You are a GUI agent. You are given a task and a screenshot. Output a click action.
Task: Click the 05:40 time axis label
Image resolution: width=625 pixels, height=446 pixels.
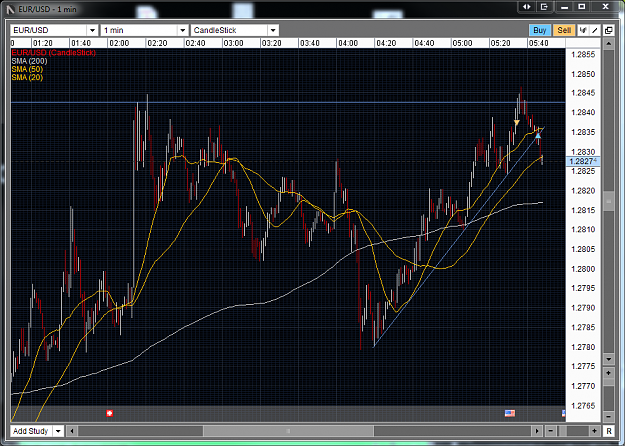tap(539, 43)
